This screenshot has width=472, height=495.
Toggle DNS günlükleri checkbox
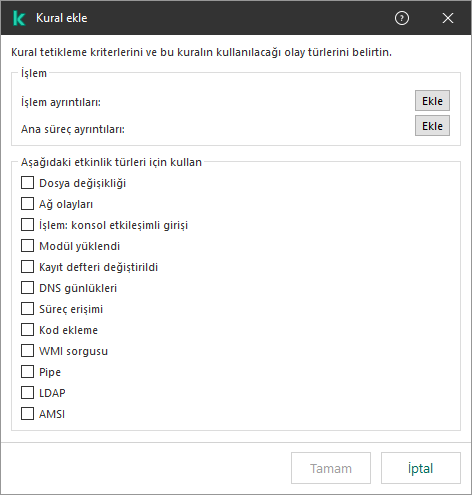point(27,288)
